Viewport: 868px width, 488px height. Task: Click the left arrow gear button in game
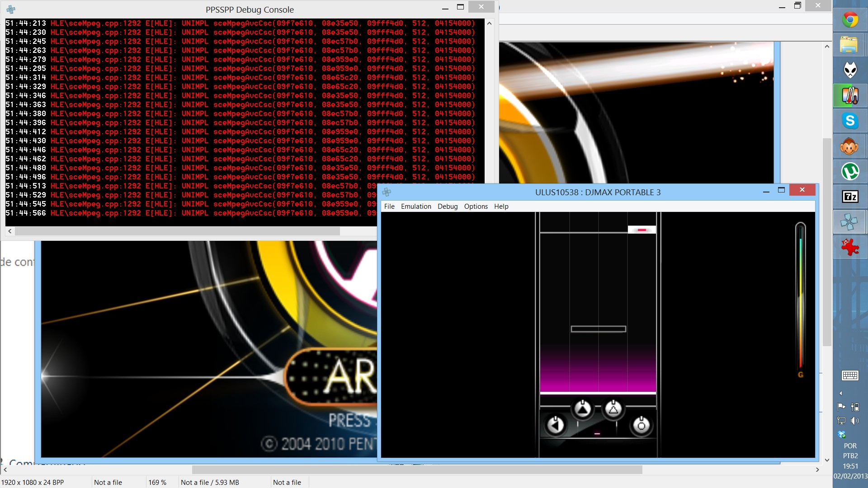(556, 425)
